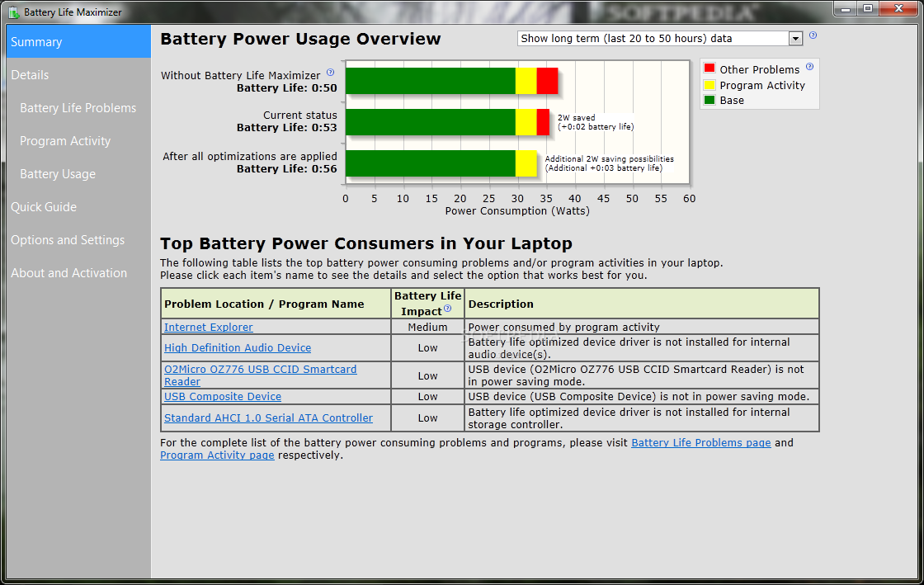Follow the 'Battery Life Problems page' link

point(700,442)
